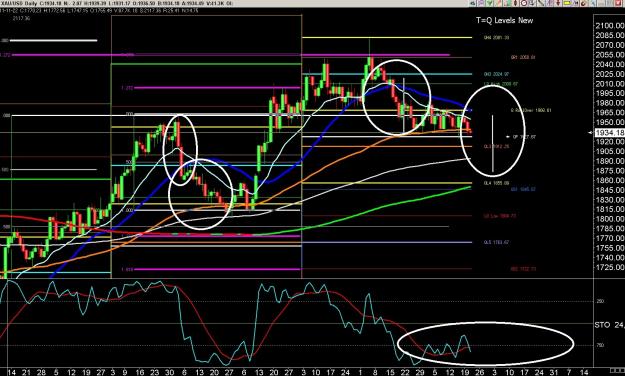Click the yellow rectangle icon in toolbar

(x=567, y=3)
